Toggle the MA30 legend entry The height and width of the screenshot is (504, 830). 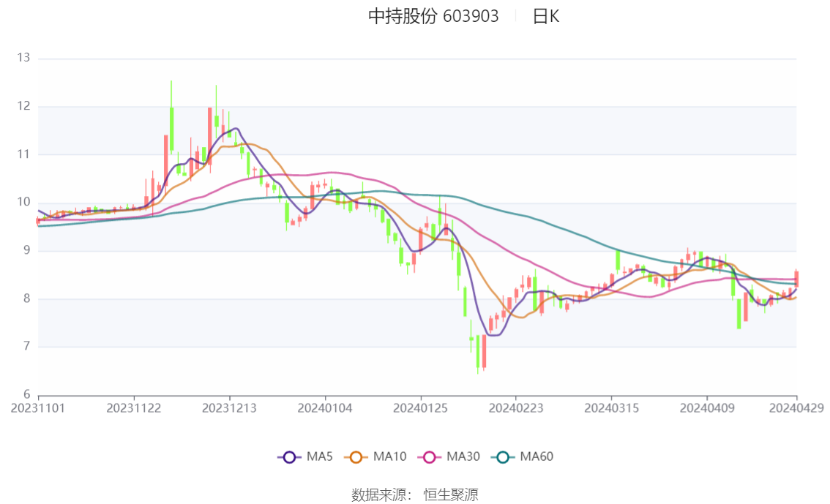click(x=449, y=457)
